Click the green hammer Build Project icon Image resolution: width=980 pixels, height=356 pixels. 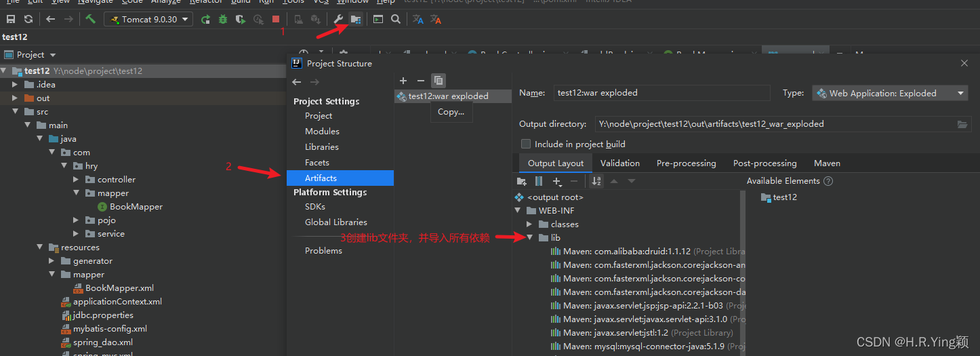click(90, 20)
